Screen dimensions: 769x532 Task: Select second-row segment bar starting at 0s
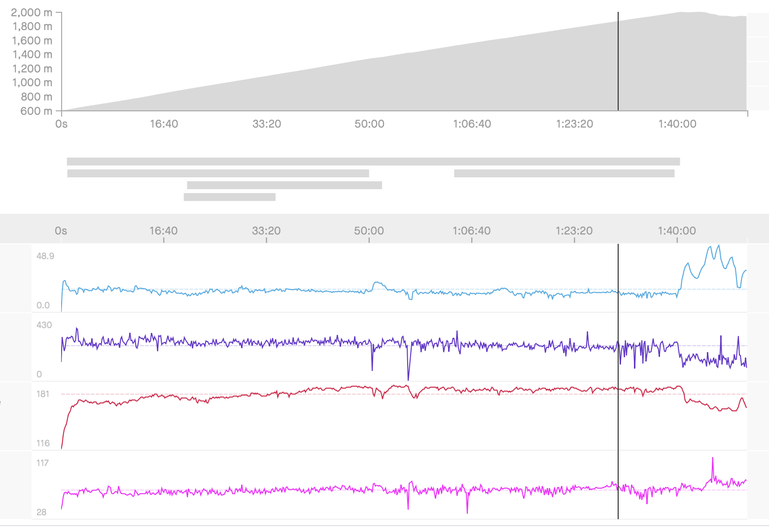(x=218, y=173)
